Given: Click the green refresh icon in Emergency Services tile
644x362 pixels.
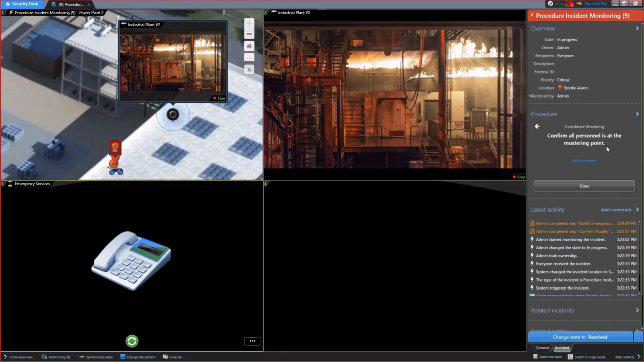Looking at the screenshot, I should 132,341.
